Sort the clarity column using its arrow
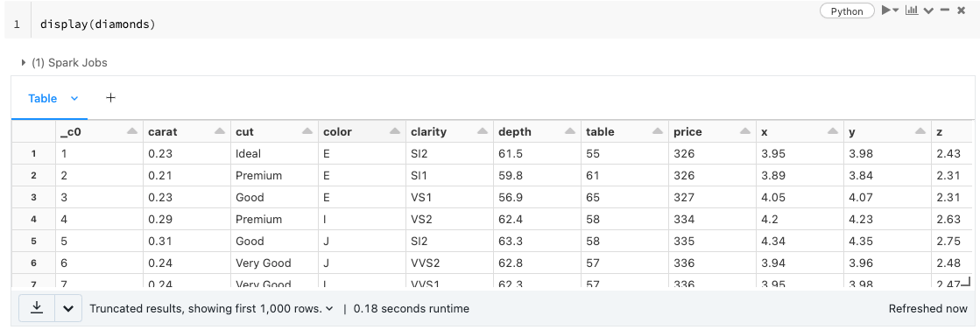The height and width of the screenshot is (330, 980). [x=482, y=131]
